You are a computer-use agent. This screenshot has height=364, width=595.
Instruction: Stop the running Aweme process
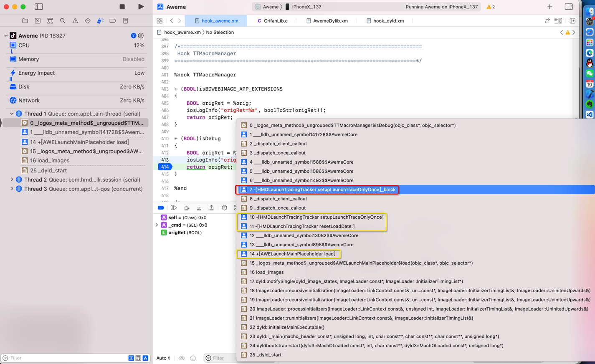click(x=122, y=7)
